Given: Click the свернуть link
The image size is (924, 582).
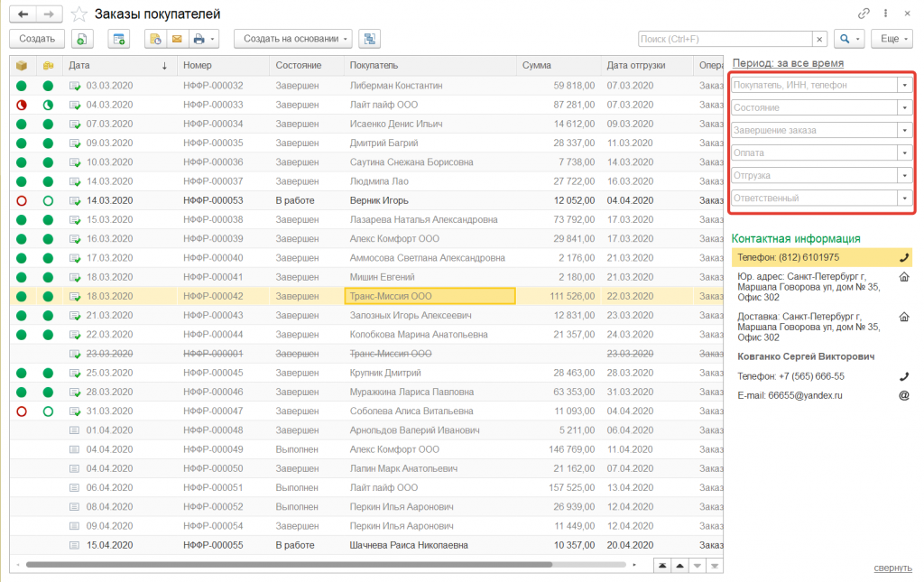Looking at the screenshot, I should [x=892, y=568].
